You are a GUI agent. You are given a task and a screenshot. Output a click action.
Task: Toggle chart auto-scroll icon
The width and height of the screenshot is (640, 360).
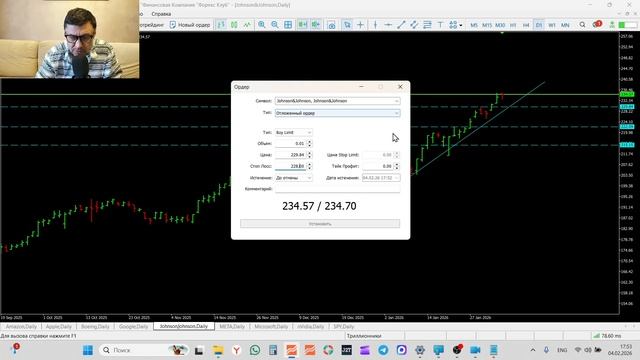click(302, 25)
